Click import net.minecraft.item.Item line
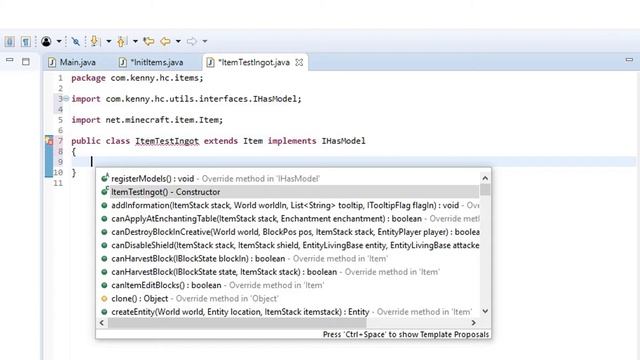This screenshot has width=640, height=360. click(147, 120)
